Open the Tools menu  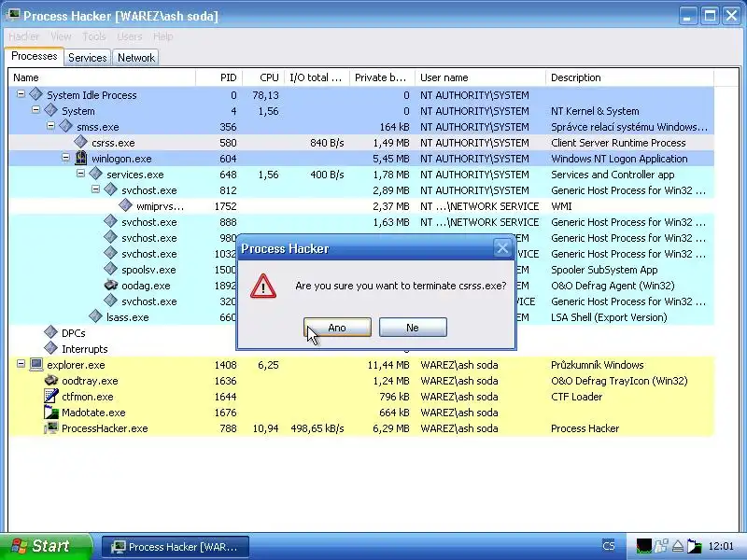(x=94, y=36)
